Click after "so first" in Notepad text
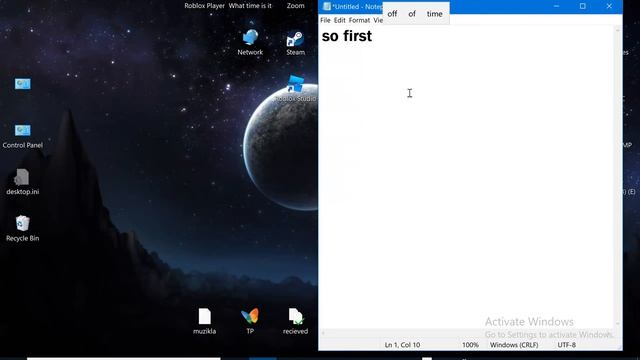The width and height of the screenshot is (640, 360). coord(373,36)
